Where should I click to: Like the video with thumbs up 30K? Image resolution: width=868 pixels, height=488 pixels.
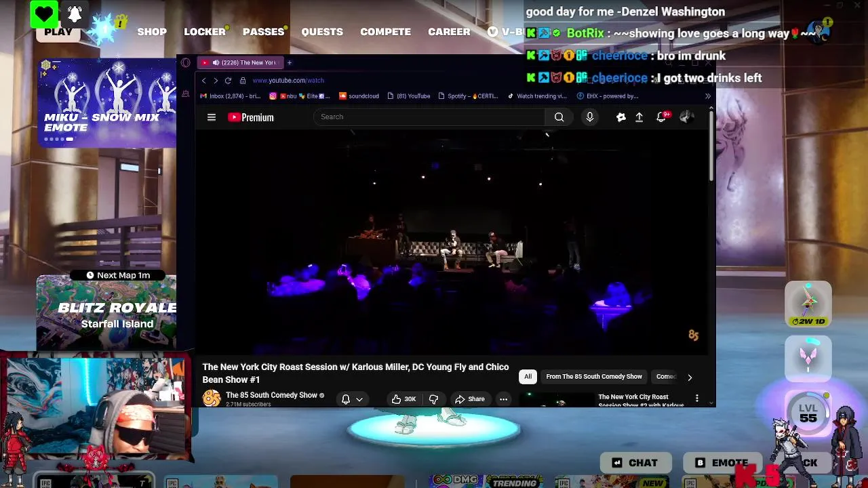[403, 399]
